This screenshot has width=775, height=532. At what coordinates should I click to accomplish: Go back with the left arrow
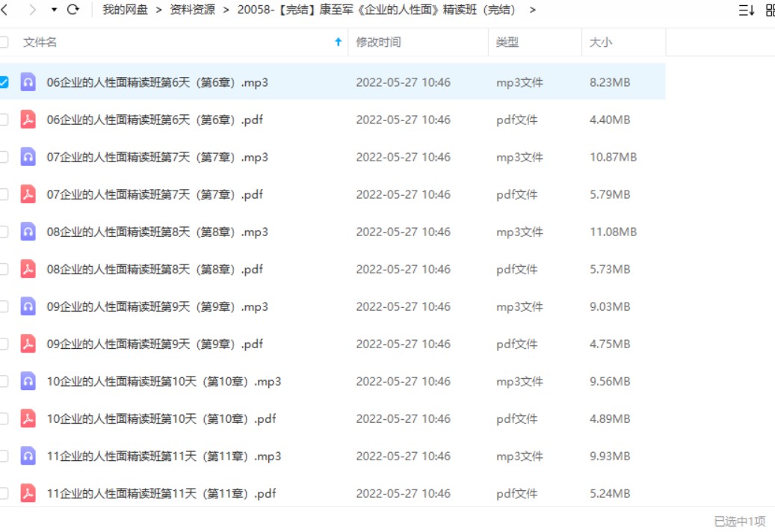[x=4, y=10]
